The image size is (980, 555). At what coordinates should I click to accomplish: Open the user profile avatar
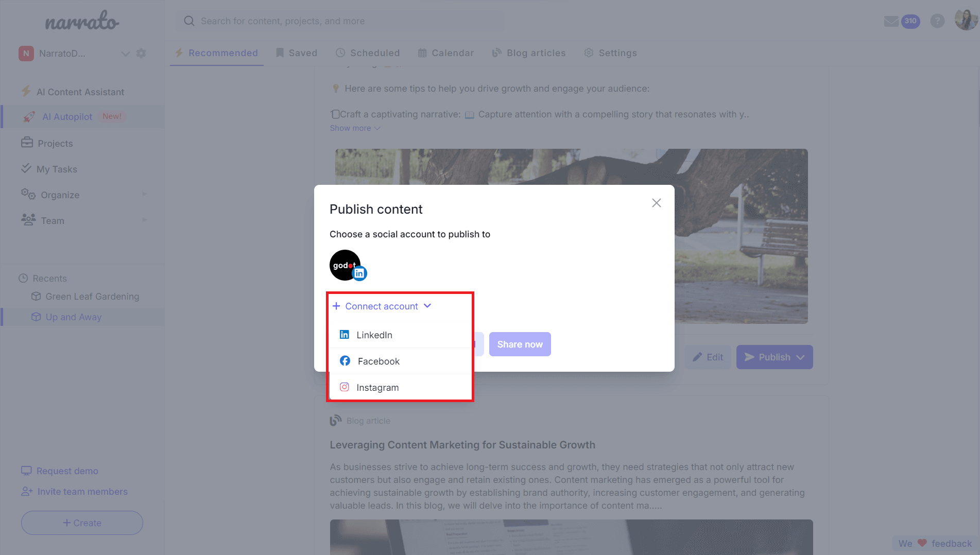coord(966,20)
